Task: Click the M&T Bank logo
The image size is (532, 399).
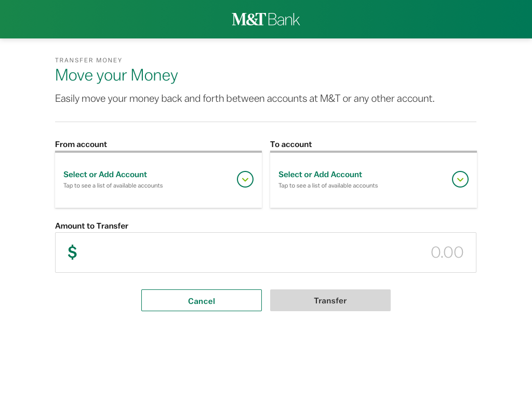Action: click(x=266, y=19)
